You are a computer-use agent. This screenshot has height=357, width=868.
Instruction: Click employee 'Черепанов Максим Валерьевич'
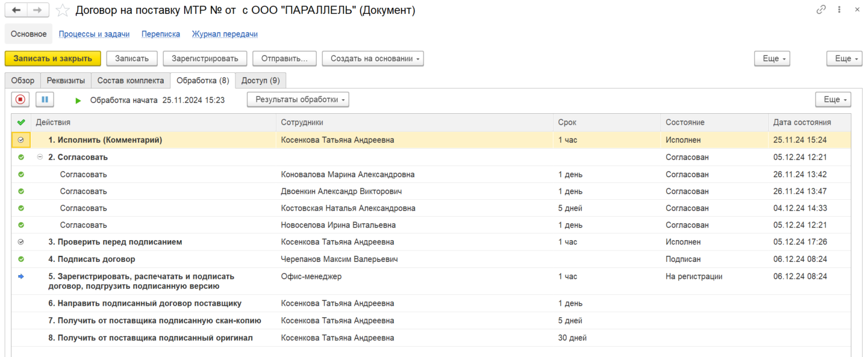pyautogui.click(x=339, y=259)
